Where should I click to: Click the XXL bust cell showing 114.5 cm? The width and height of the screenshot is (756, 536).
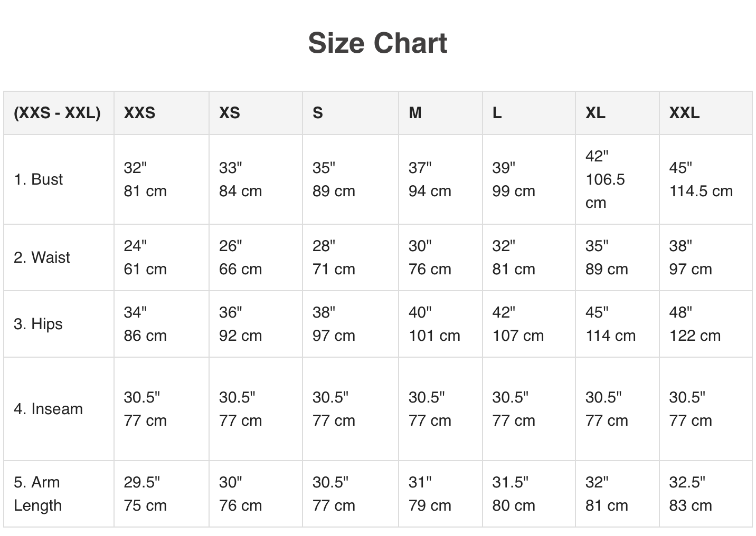click(701, 179)
